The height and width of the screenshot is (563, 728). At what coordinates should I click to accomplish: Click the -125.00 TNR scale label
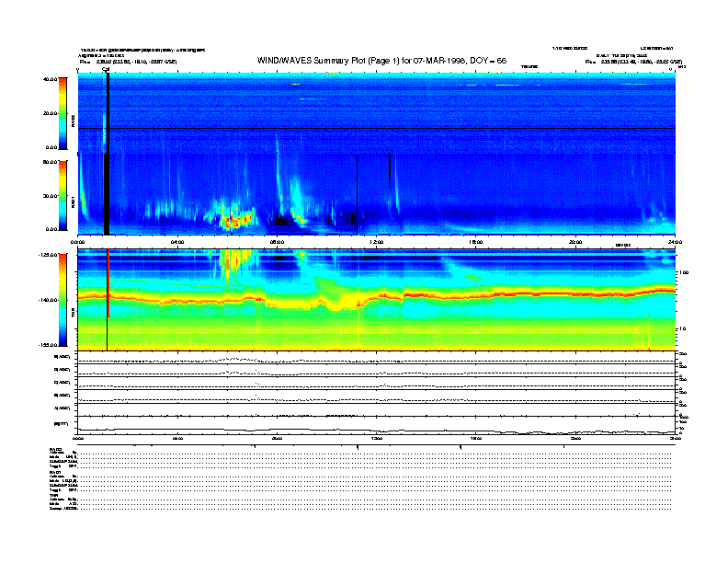tap(48, 255)
